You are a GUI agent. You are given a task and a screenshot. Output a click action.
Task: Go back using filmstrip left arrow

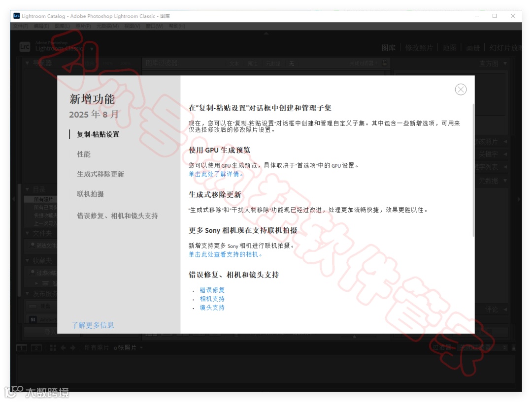coord(63,348)
